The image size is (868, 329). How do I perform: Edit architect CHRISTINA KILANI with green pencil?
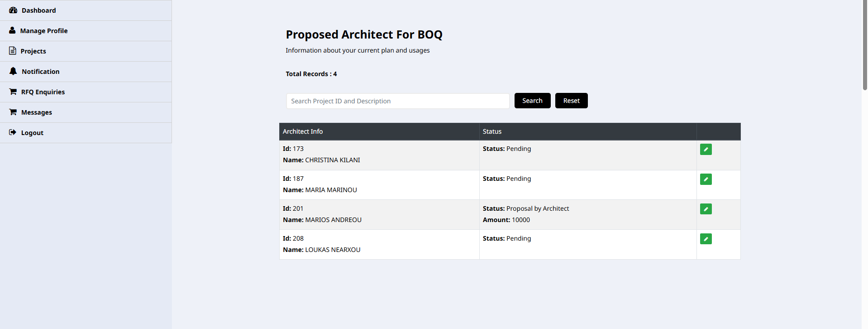tap(706, 149)
